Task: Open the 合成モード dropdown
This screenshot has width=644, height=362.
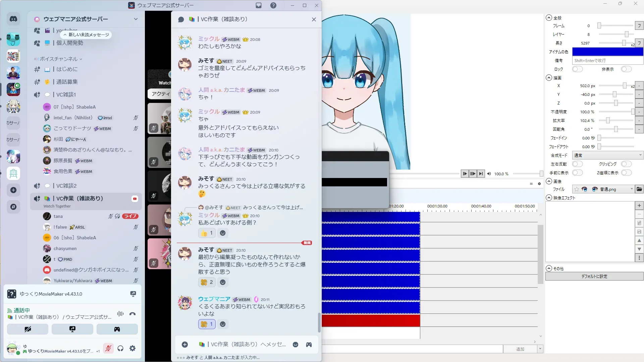Action: [607, 155]
